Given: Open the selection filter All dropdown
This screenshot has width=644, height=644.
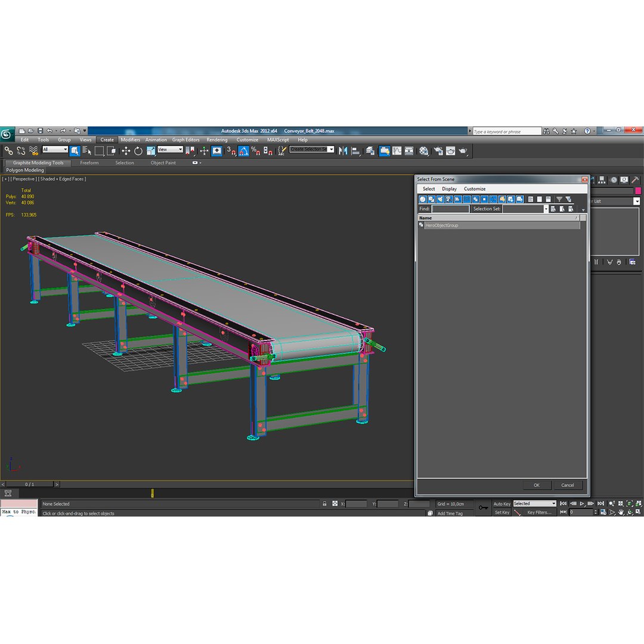Looking at the screenshot, I should (55, 150).
